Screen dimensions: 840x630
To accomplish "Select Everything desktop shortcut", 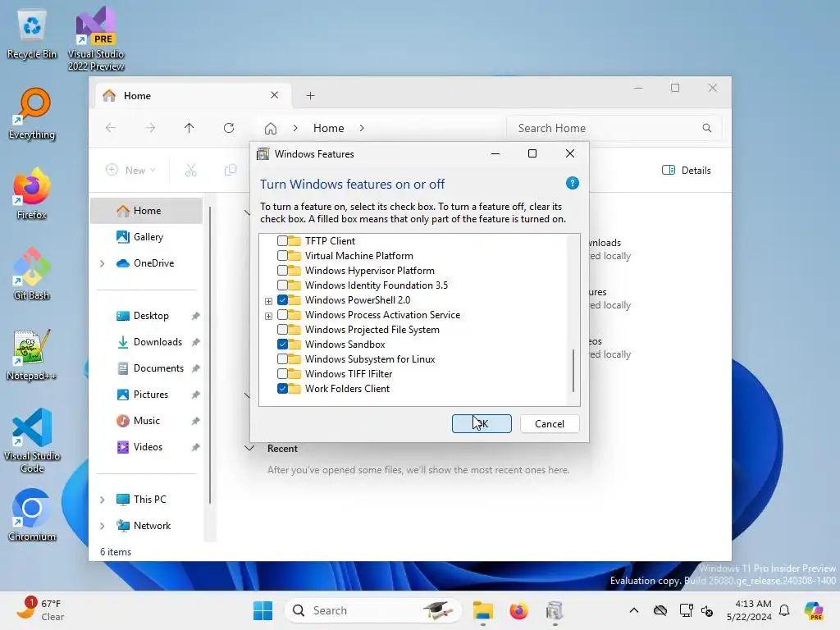I will pyautogui.click(x=32, y=113).
